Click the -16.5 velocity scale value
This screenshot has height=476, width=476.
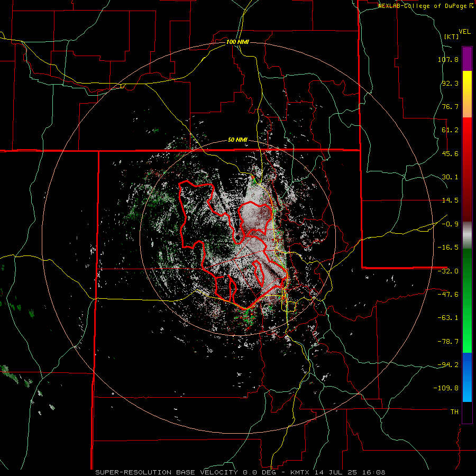448,248
